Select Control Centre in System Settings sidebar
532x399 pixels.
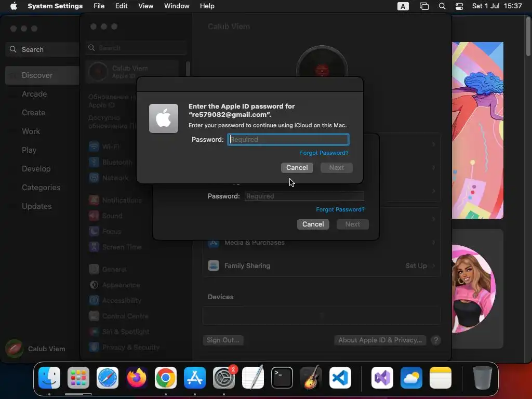(118, 316)
